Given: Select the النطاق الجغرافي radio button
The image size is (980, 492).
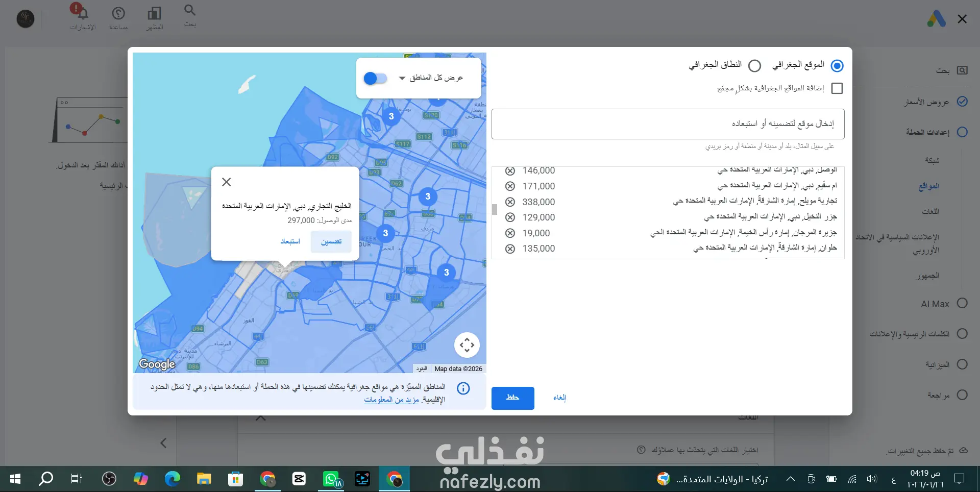Looking at the screenshot, I should [754, 66].
